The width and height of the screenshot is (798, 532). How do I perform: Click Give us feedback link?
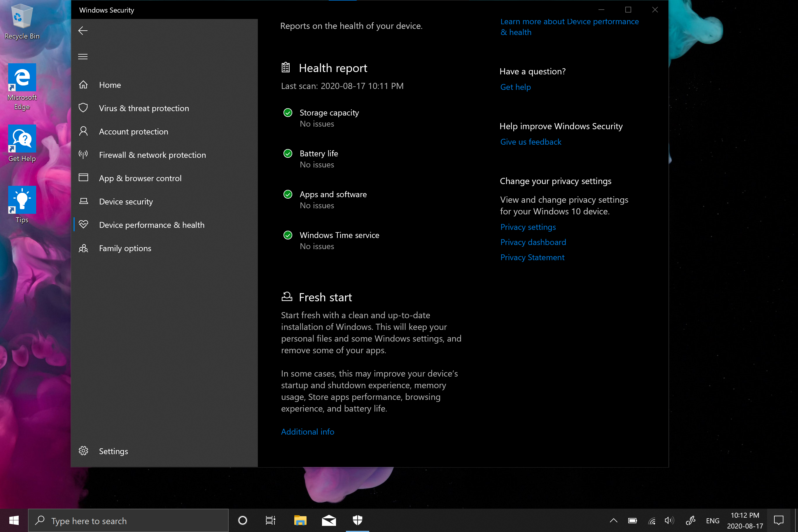(531, 142)
